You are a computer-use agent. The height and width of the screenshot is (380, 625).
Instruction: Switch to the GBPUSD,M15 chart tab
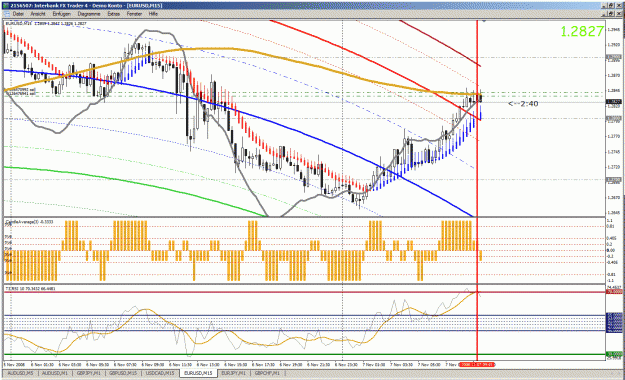pyautogui.click(x=123, y=373)
